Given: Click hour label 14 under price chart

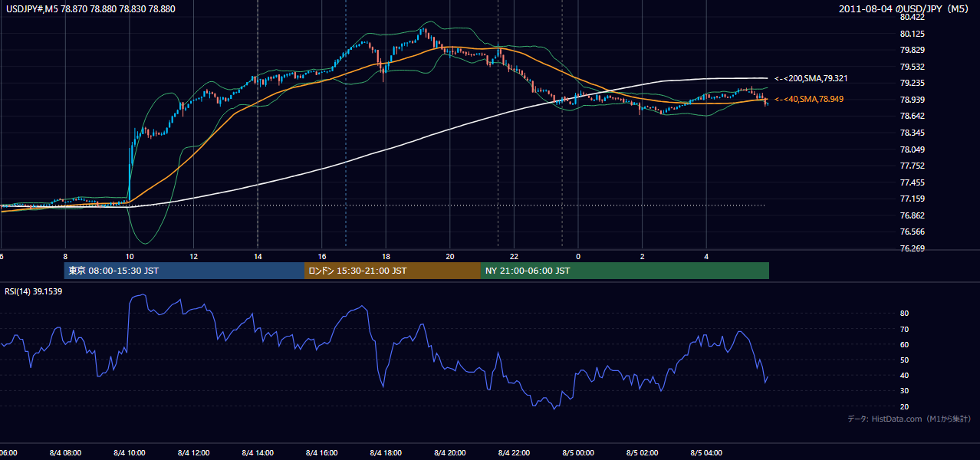Looking at the screenshot, I should (258, 256).
